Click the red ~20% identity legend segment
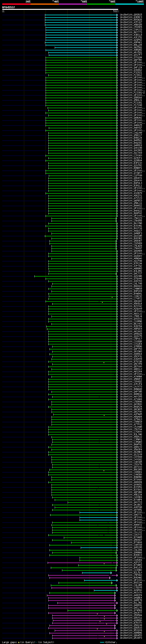The height and width of the screenshot is (644, 146). (16, 4)
